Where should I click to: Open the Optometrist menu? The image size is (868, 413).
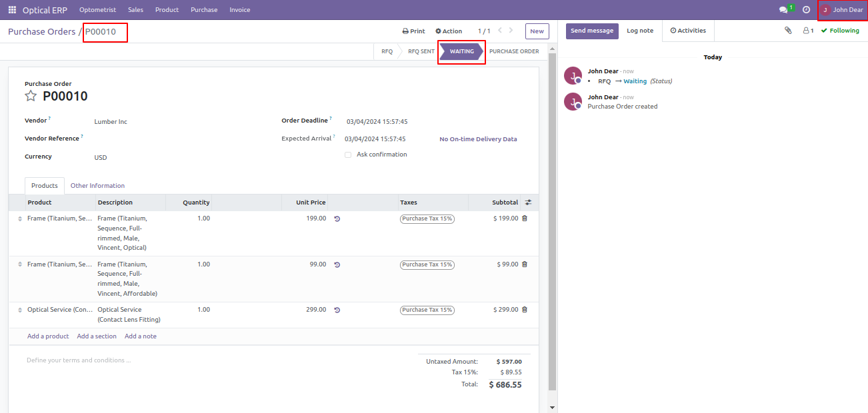[x=97, y=10]
